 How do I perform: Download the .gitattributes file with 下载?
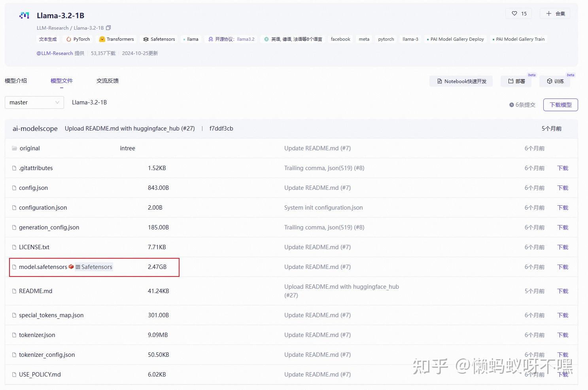pyautogui.click(x=563, y=168)
